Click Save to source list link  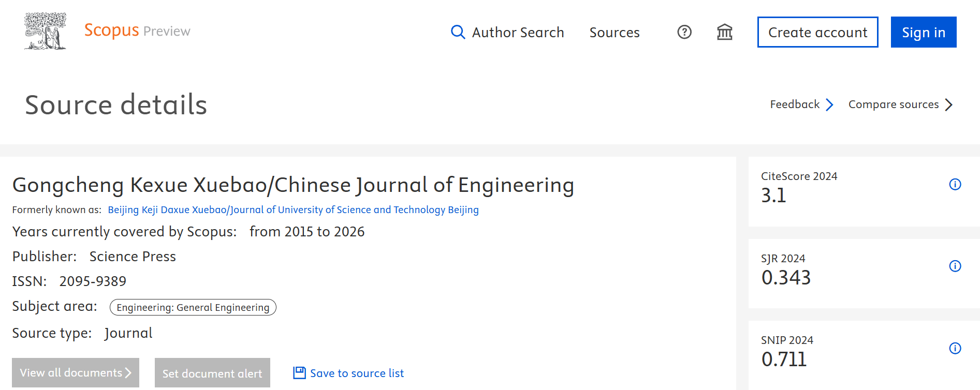coord(357,373)
